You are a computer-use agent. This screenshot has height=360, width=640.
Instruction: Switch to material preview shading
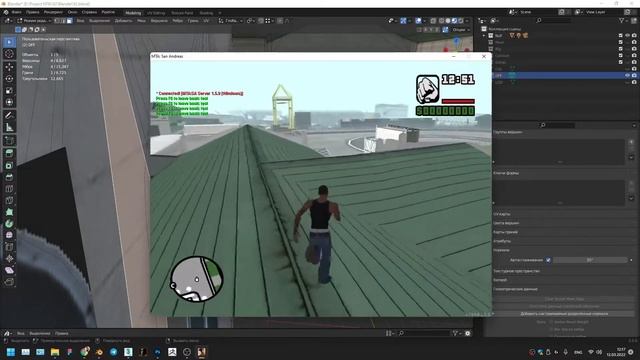coord(454,20)
